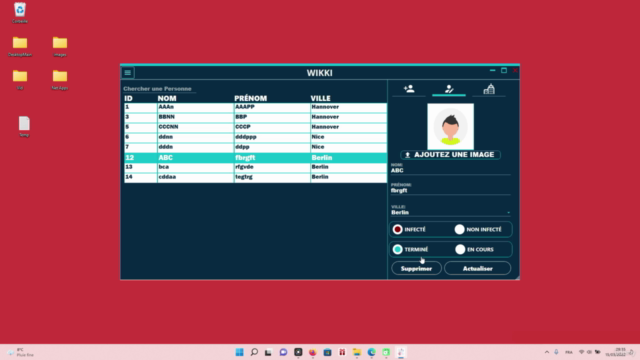Viewport: 640px width, 360px height.
Task: Select the Net Apps folder on desktop
Action: point(60,80)
